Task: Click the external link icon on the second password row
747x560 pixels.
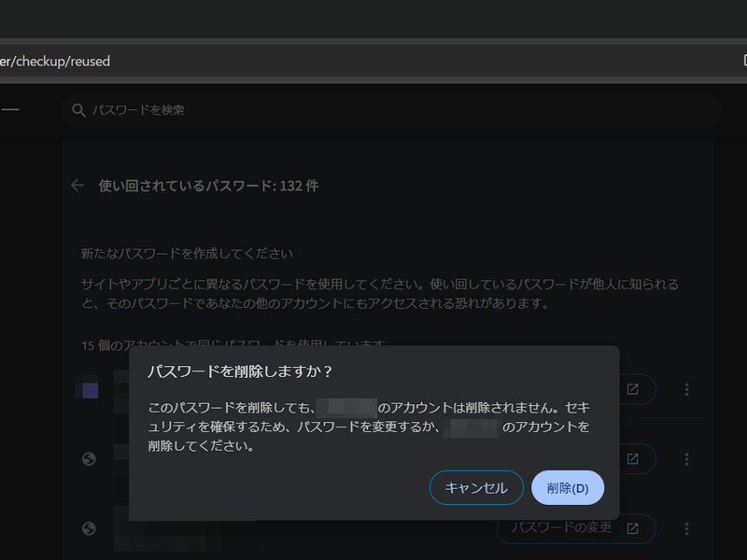Action: pyautogui.click(x=632, y=458)
